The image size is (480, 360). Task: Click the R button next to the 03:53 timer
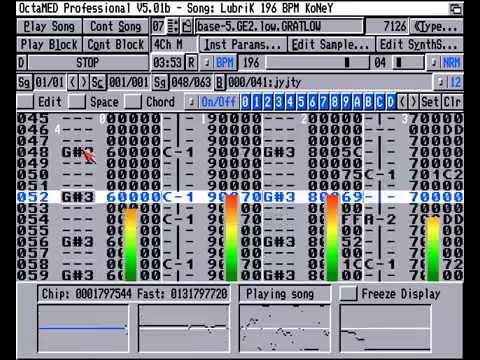tap(191, 62)
